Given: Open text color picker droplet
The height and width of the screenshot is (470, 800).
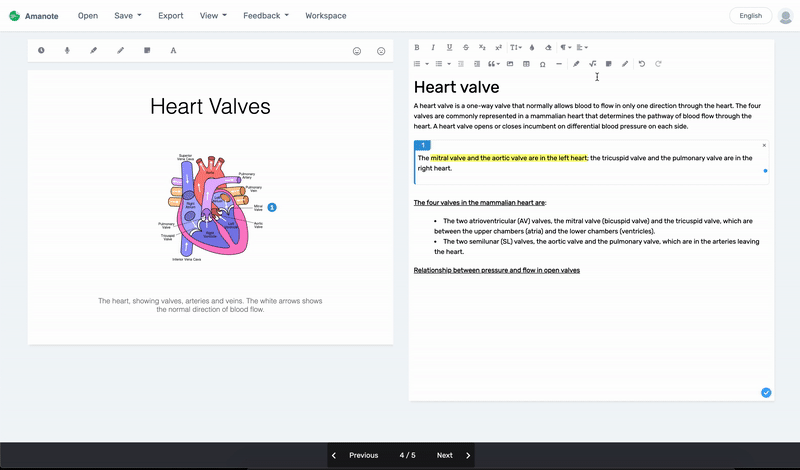Looking at the screenshot, I should point(532,47).
